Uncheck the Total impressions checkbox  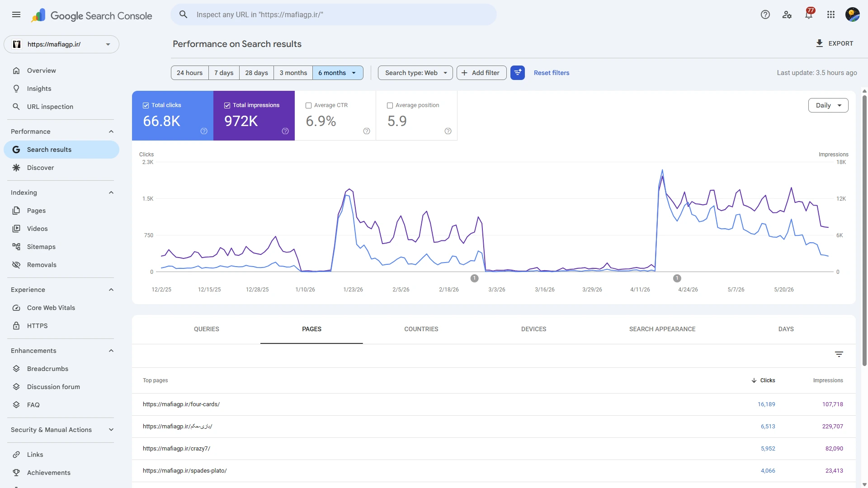(x=227, y=105)
